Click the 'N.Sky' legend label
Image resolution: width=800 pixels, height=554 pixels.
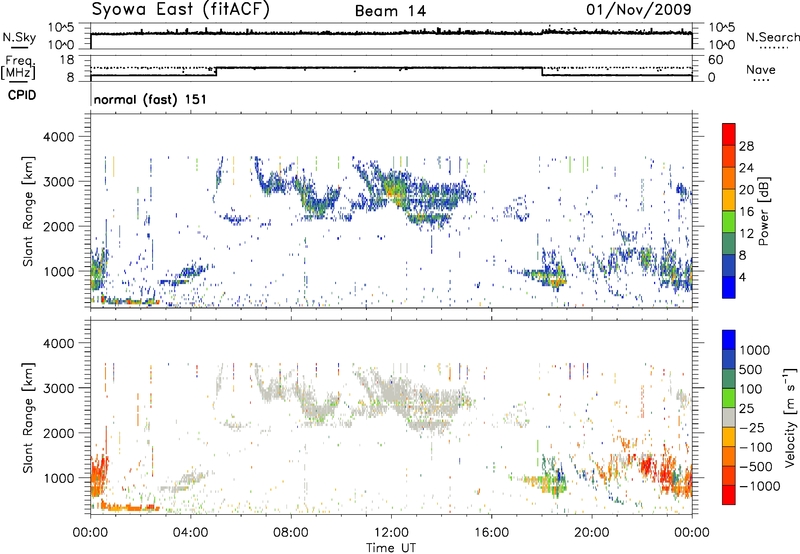pyautogui.click(x=19, y=37)
